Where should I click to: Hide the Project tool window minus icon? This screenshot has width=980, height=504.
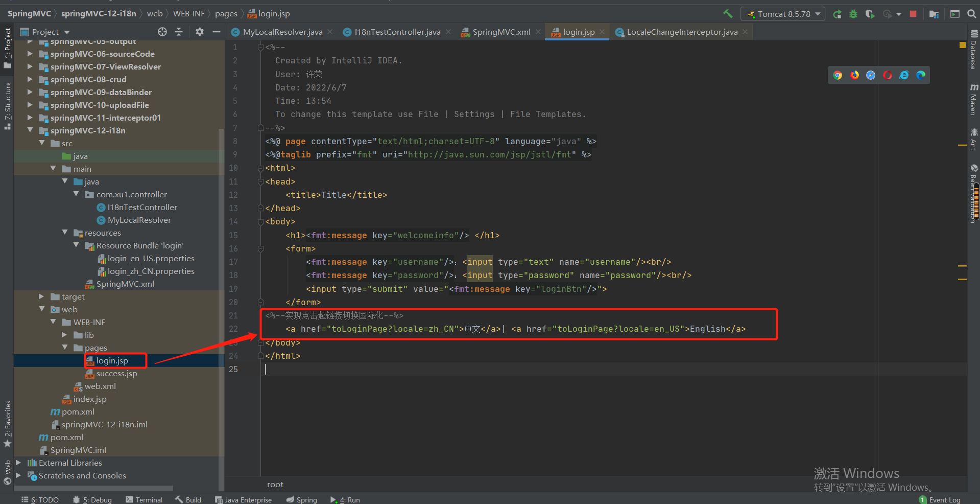(x=217, y=32)
